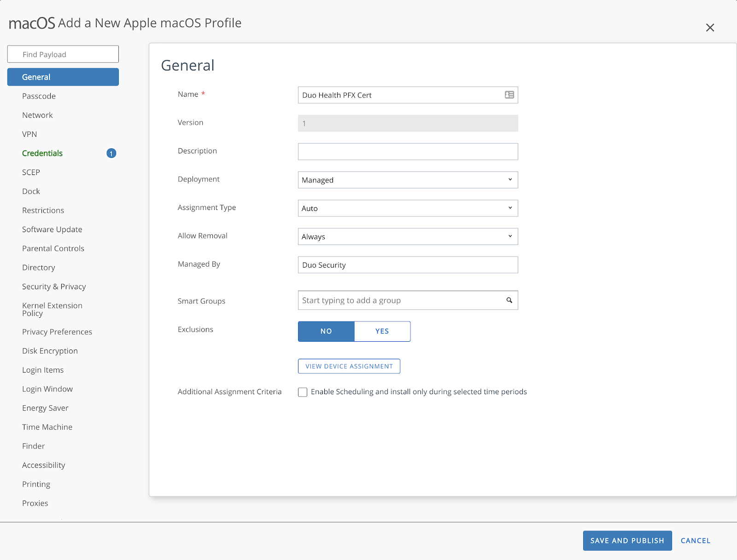This screenshot has height=560, width=737.
Task: Click the Description text field
Action: [408, 152]
